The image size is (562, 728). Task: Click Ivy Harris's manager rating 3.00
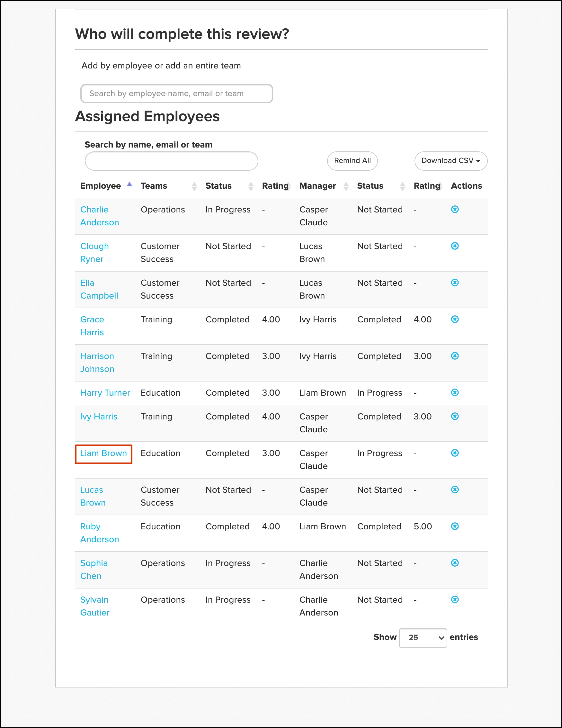(x=423, y=417)
